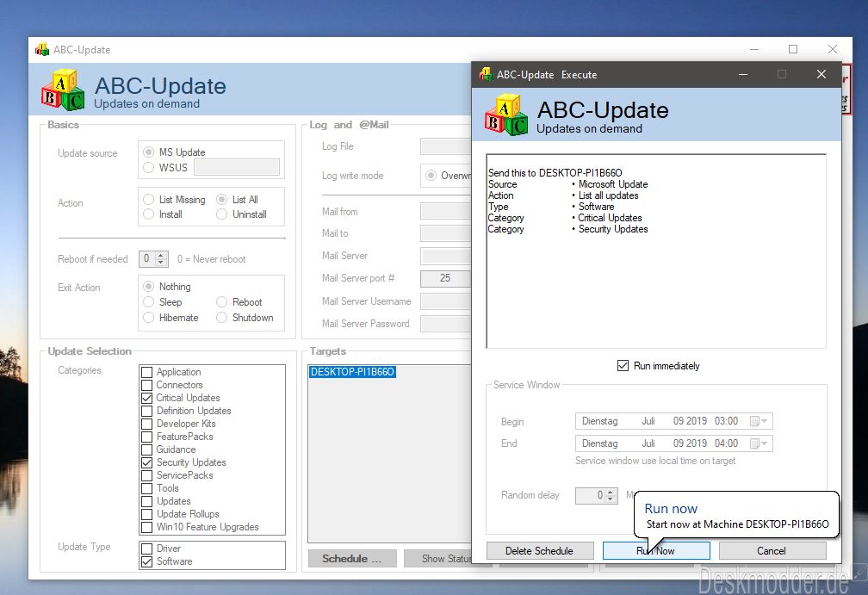The width and height of the screenshot is (868, 595).
Task: Click the Mail Server Password field
Action: pos(446,324)
